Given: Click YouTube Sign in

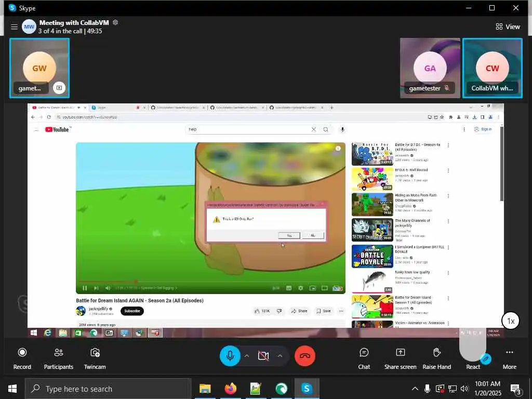Looking at the screenshot, I should [x=483, y=129].
